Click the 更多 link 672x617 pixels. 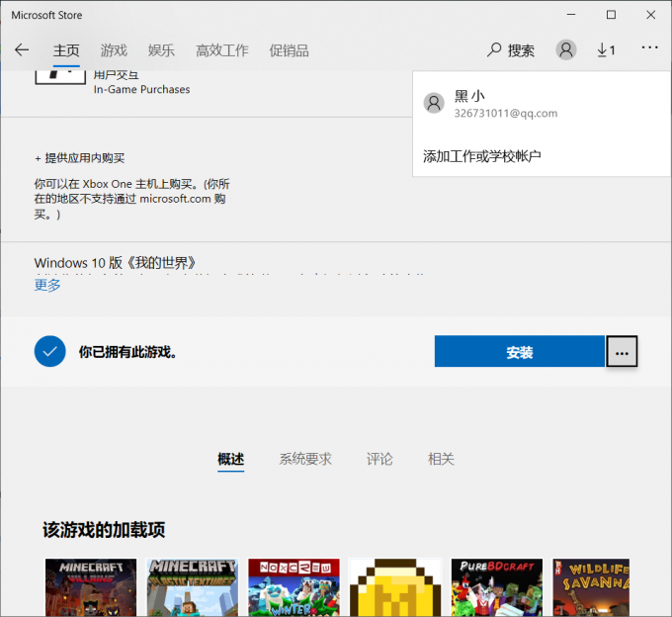[47, 285]
